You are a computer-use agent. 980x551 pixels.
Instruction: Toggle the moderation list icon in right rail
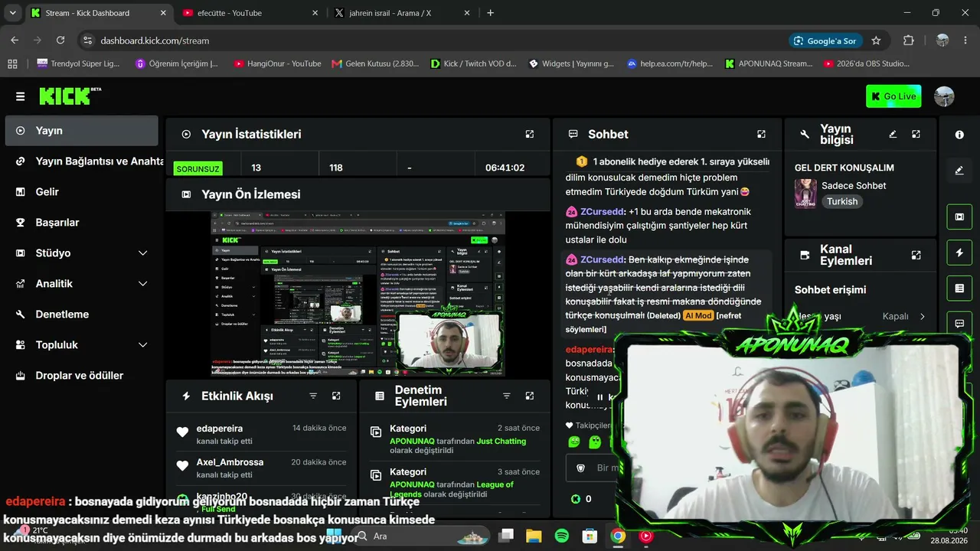tap(959, 288)
